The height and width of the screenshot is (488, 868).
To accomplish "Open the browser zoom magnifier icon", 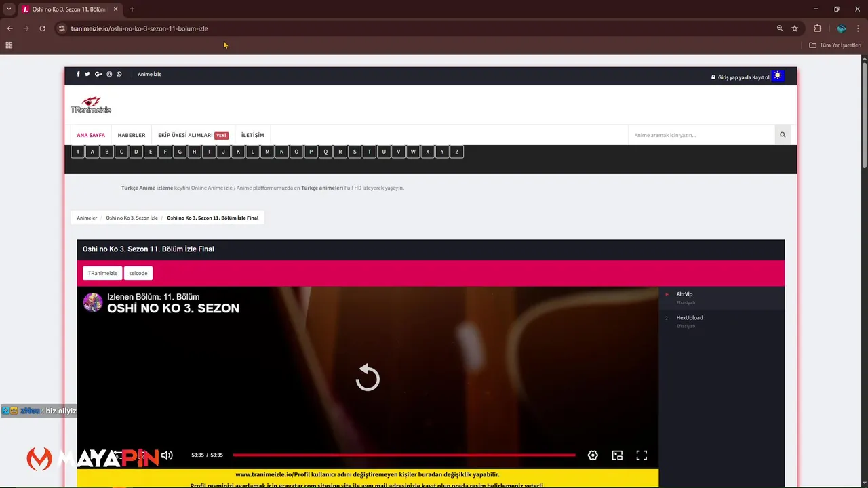I will (780, 28).
